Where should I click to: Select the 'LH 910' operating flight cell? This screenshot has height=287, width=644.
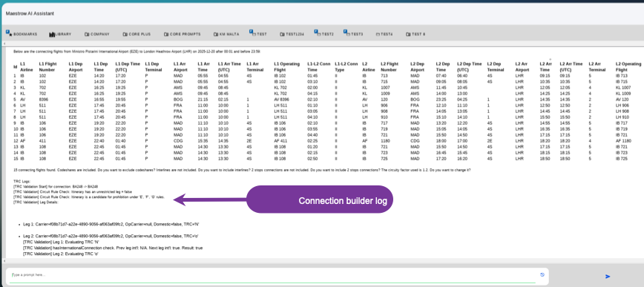(x=622, y=117)
